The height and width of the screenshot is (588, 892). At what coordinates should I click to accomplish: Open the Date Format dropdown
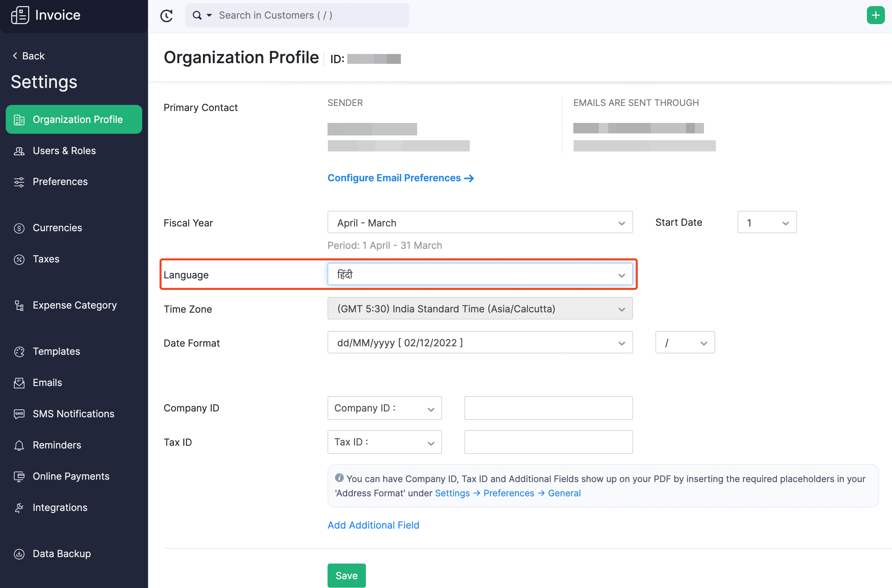(480, 343)
